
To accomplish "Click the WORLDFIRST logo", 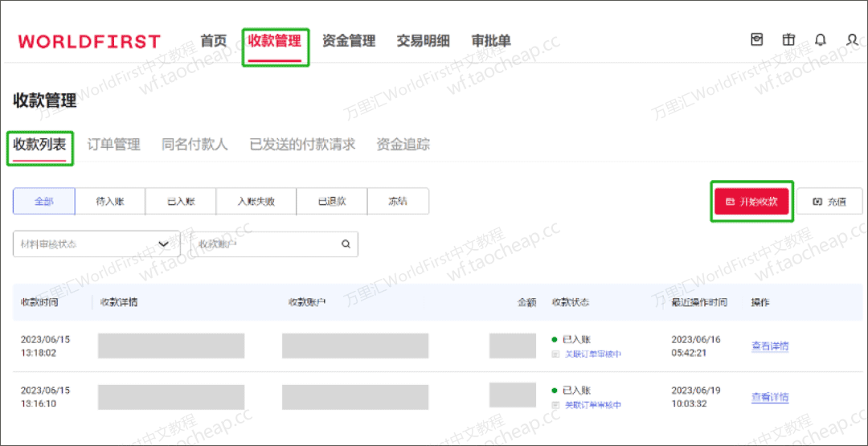I will [x=89, y=41].
